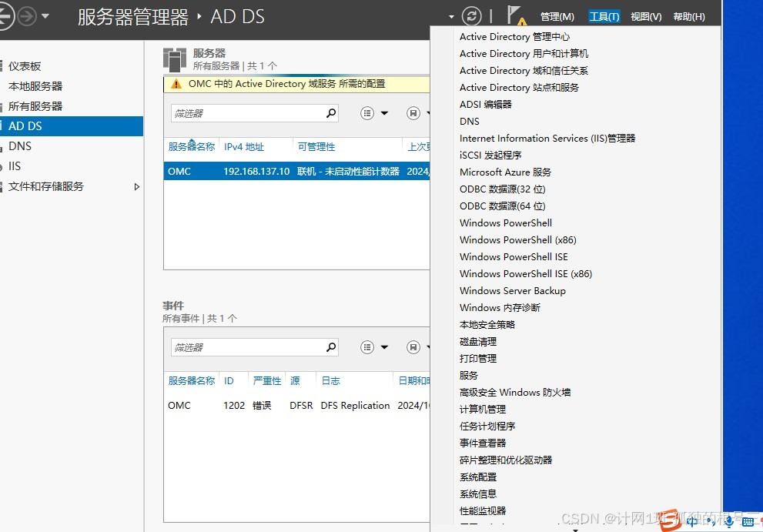This screenshot has height=532, width=763.
Task: Open iSCSI 发起程序
Action: point(490,156)
